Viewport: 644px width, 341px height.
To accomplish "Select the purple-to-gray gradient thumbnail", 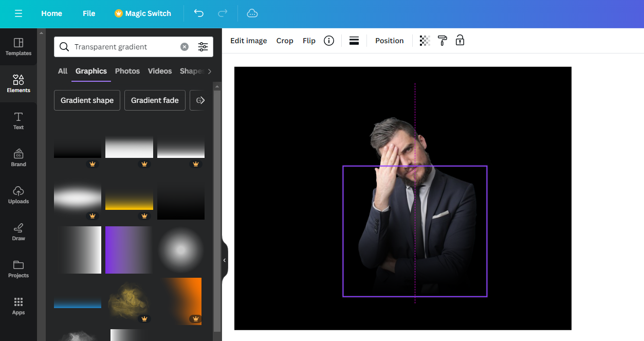I will pos(129,250).
